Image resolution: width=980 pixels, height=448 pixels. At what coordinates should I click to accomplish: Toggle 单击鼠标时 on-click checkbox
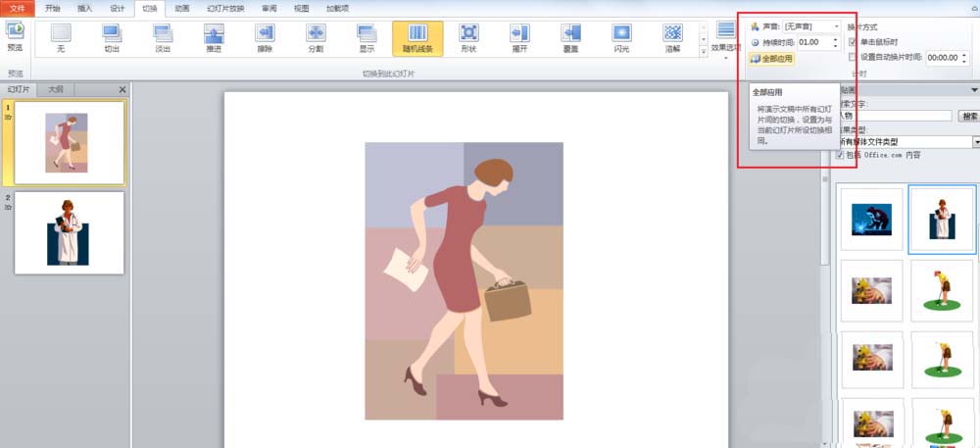[x=853, y=42]
